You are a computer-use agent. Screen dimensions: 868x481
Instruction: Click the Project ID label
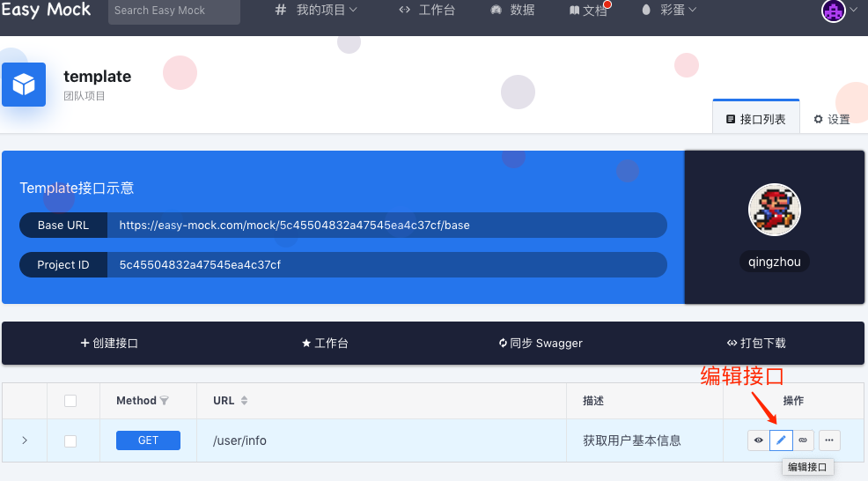(63, 265)
